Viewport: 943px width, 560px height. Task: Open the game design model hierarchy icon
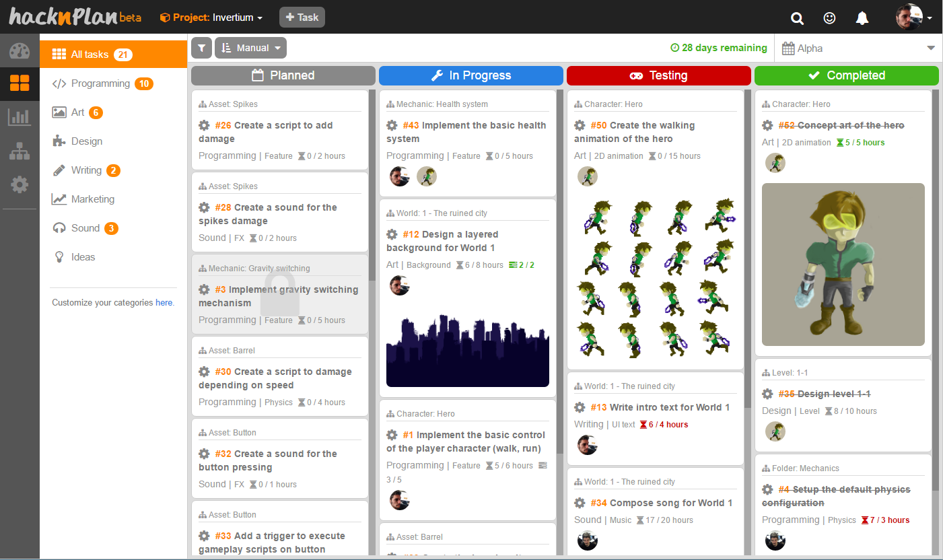point(20,151)
